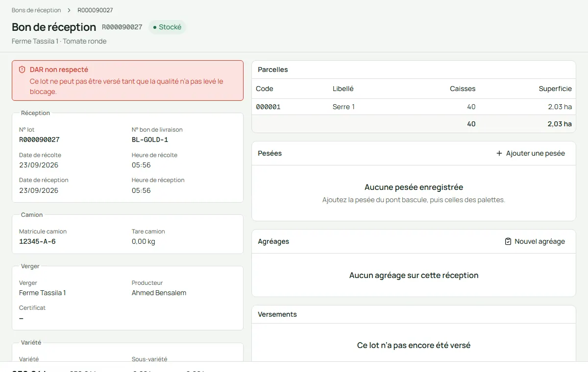588x372 pixels.
Task: Click the Nouvel agréage button
Action: (x=535, y=241)
